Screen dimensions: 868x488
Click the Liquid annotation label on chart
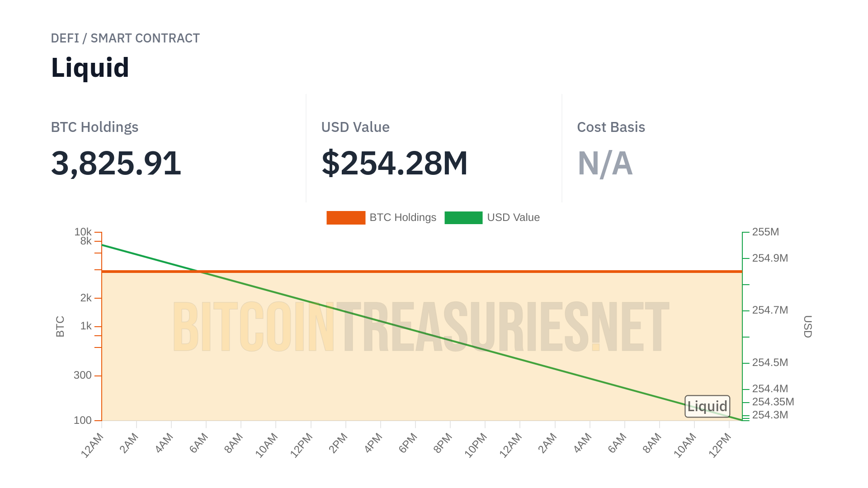point(707,406)
